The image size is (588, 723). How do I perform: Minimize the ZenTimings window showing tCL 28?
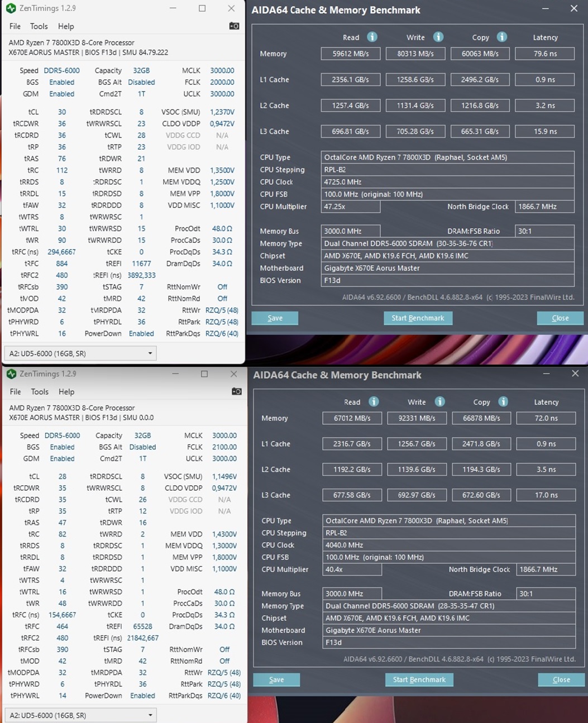[175, 374]
